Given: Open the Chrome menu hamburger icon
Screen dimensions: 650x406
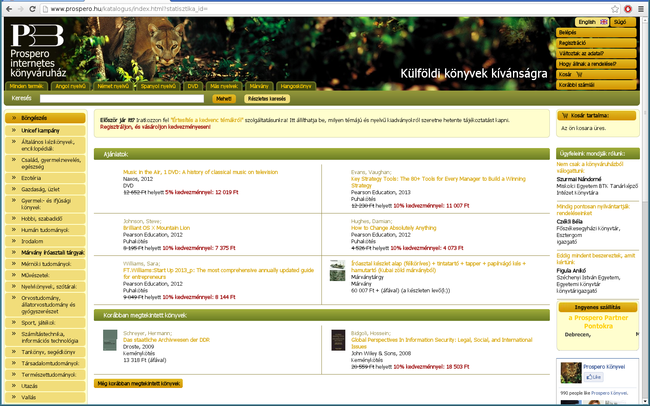Looking at the screenshot, I should click(641, 9).
